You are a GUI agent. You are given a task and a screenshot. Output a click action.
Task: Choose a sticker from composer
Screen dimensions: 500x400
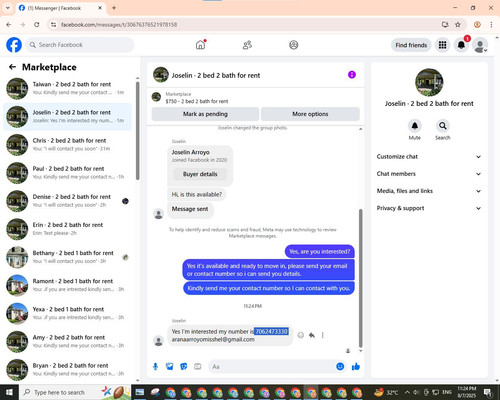(184, 367)
